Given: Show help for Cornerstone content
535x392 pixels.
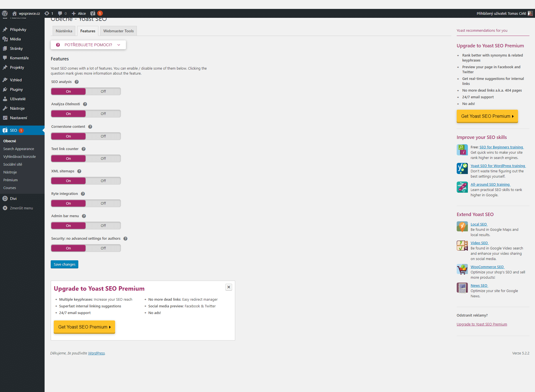Looking at the screenshot, I should click(x=90, y=127).
